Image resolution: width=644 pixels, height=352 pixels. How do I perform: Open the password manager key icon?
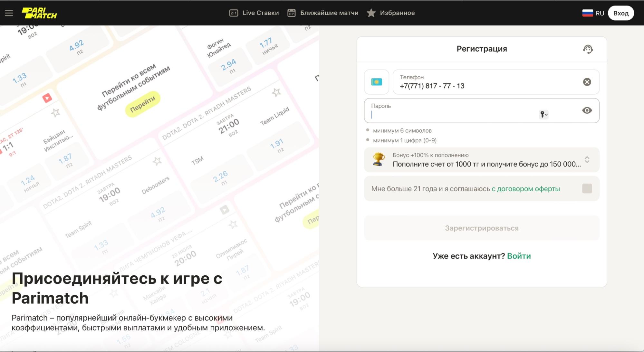543,114
